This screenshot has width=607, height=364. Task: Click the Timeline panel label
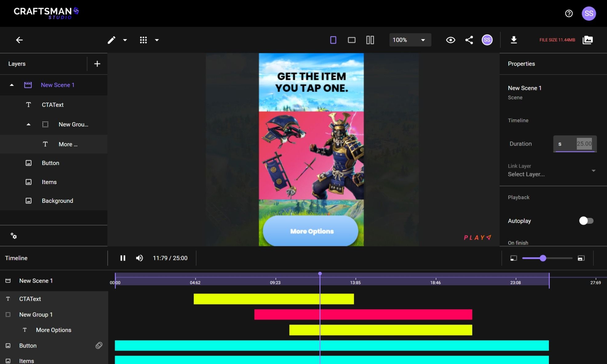pos(16,258)
